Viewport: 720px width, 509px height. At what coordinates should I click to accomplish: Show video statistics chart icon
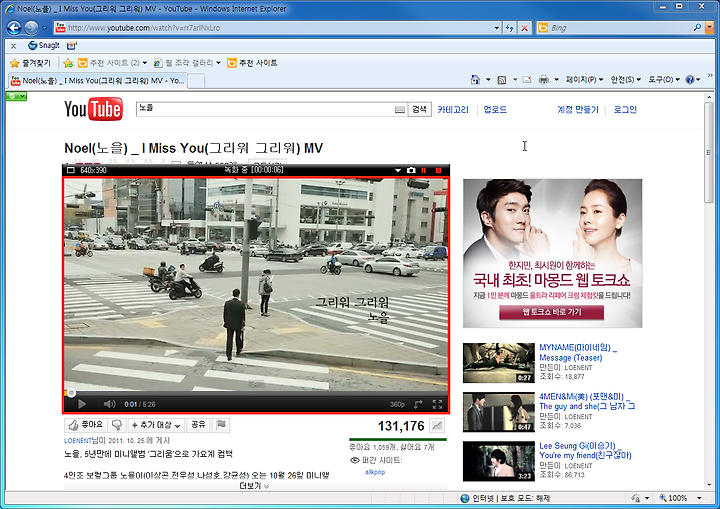coord(437,426)
